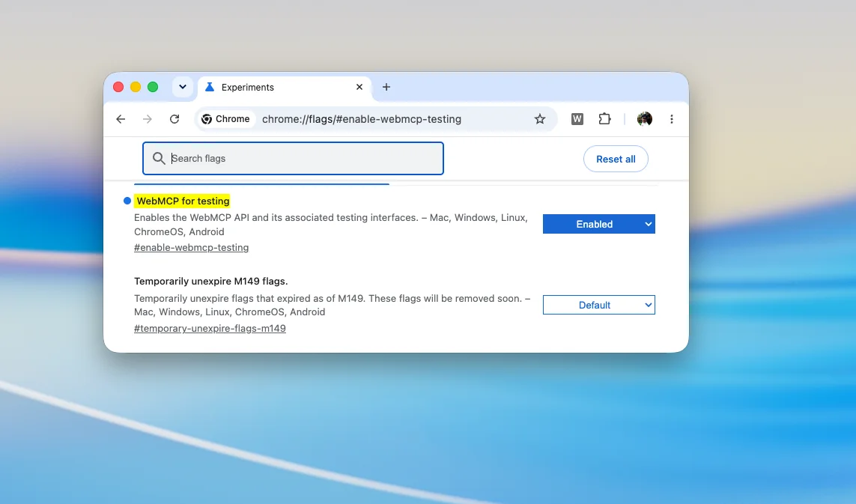856x504 pixels.
Task: Click the forward navigation arrow
Action: point(148,119)
